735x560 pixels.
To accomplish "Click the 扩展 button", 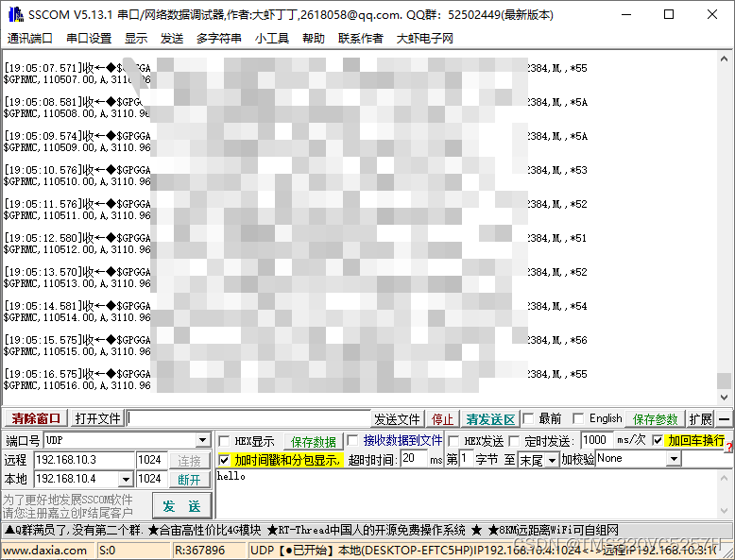I will pos(700,419).
